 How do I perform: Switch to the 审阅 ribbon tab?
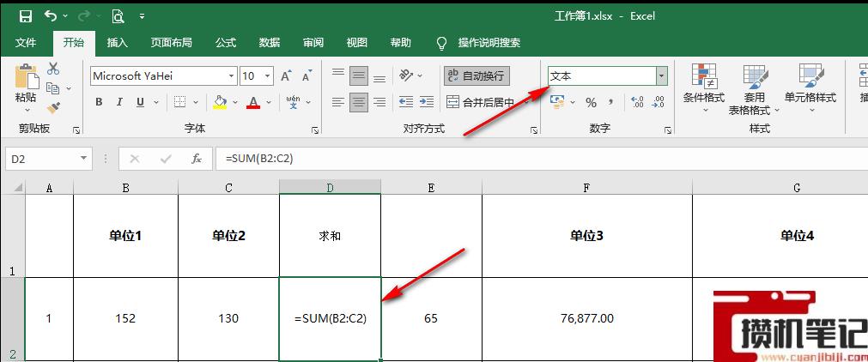click(313, 43)
